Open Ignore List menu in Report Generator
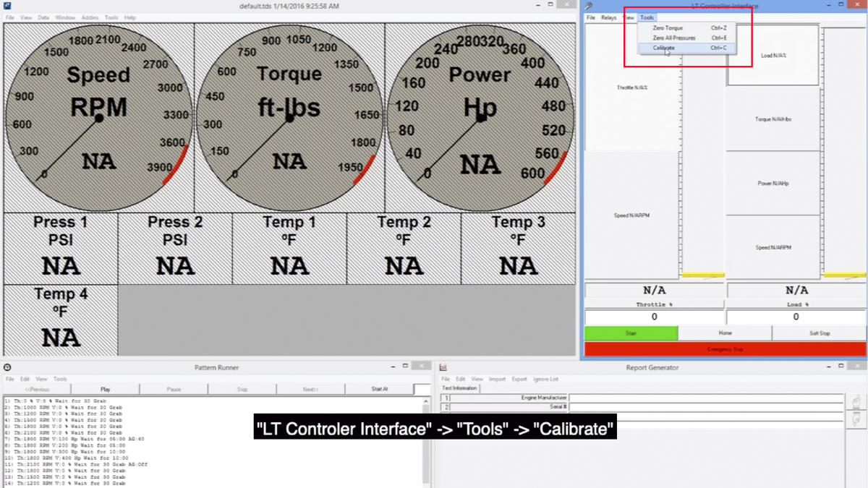This screenshot has width=868, height=488. (x=546, y=379)
